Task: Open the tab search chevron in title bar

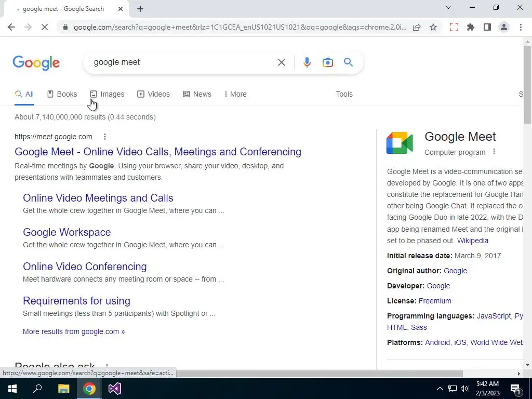Action: click(448, 7)
